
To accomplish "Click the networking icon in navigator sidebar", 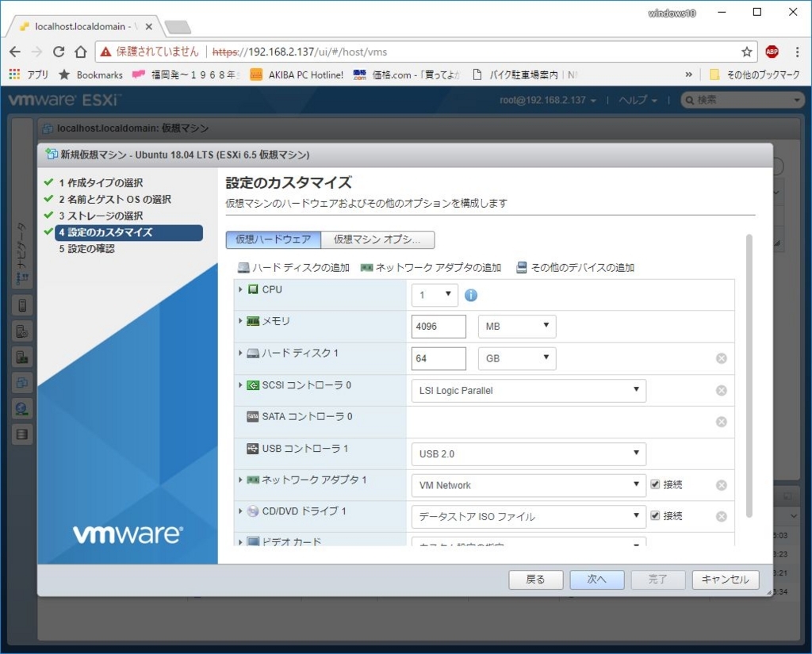I will [x=22, y=408].
